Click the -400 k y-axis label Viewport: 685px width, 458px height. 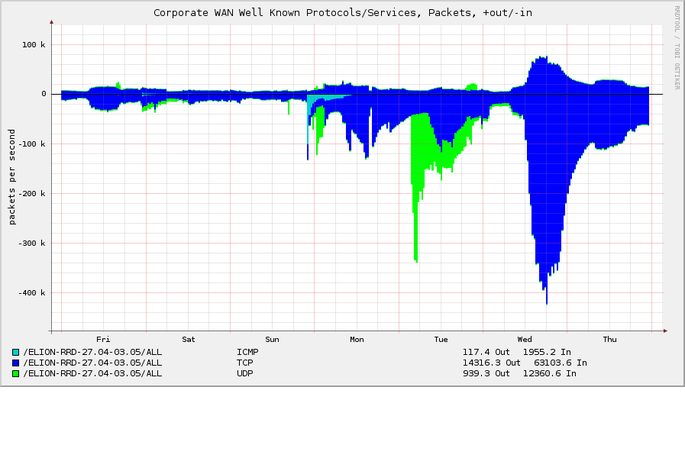click(31, 293)
